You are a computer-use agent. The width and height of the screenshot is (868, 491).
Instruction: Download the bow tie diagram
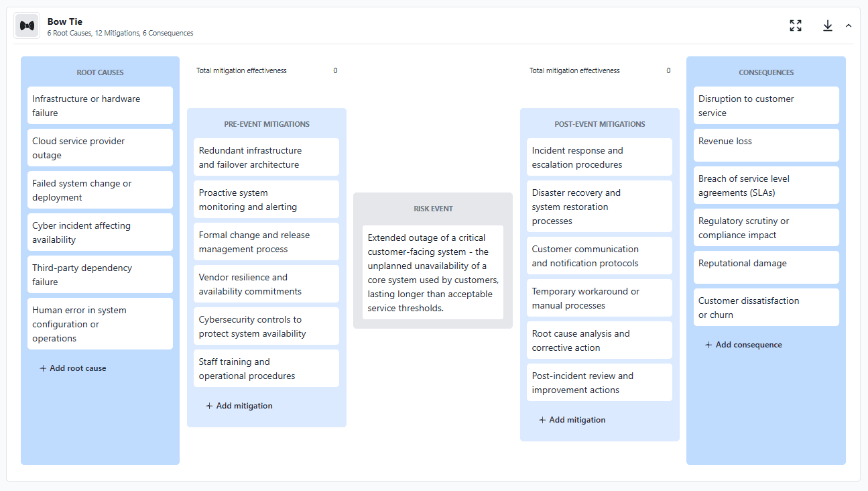[828, 25]
